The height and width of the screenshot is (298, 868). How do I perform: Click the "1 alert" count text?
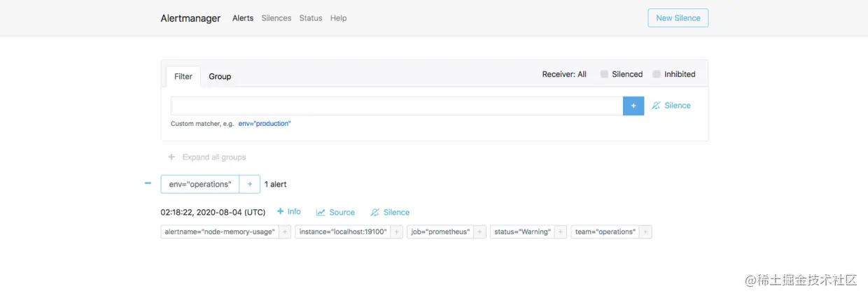(x=275, y=184)
